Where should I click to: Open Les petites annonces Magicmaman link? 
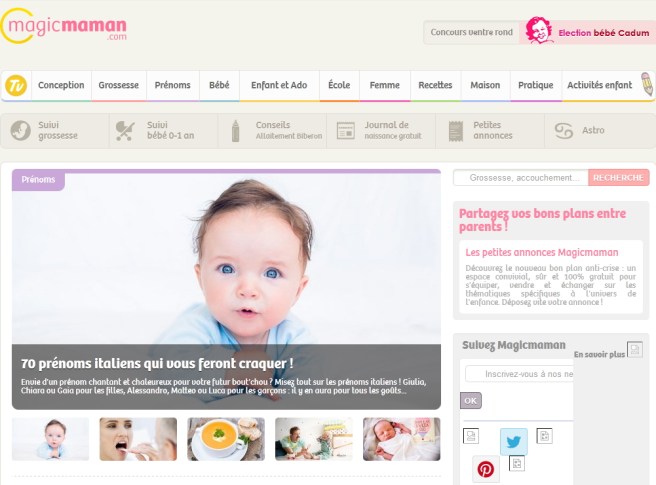pos(542,252)
